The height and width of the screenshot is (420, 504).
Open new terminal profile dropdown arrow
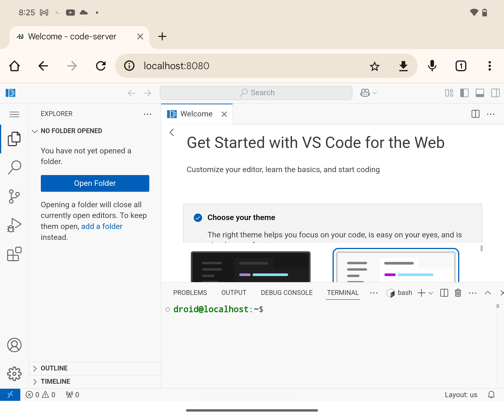click(430, 293)
